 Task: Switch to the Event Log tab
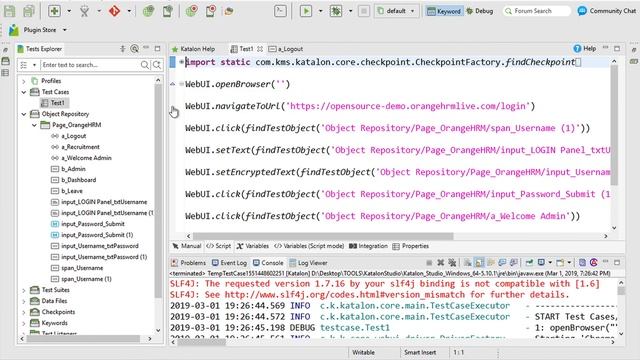click(x=229, y=263)
